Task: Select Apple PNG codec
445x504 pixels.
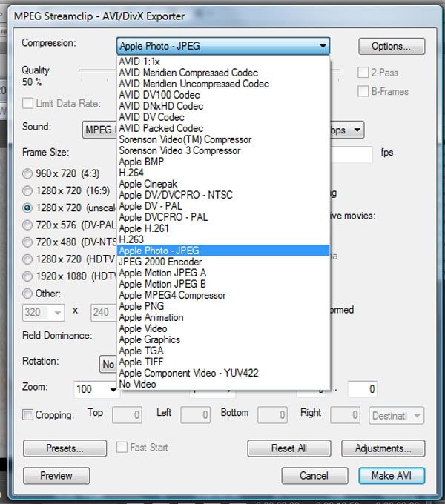Action: (223, 306)
